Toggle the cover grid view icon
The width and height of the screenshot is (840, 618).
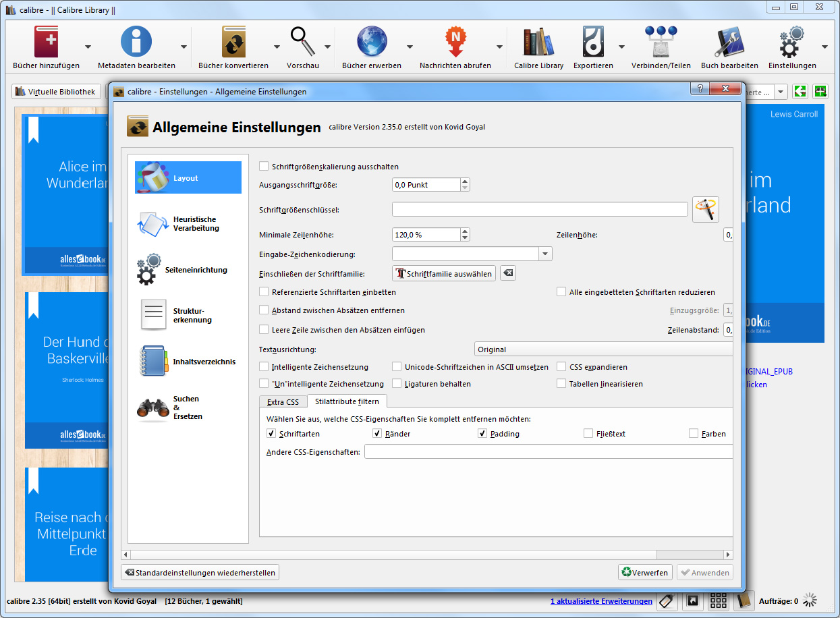tap(718, 600)
